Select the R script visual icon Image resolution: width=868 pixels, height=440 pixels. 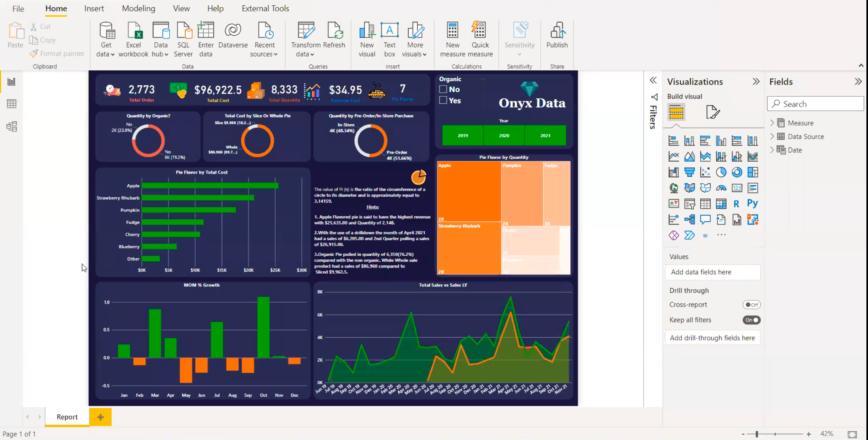click(x=736, y=204)
